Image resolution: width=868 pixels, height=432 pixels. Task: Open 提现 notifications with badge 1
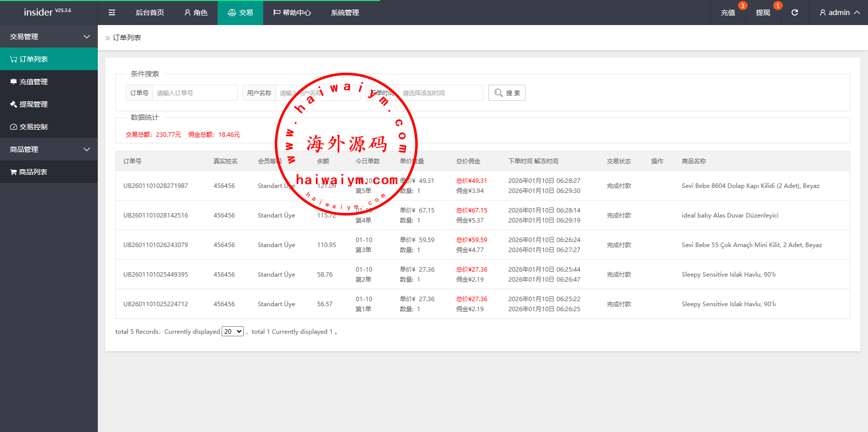[763, 13]
